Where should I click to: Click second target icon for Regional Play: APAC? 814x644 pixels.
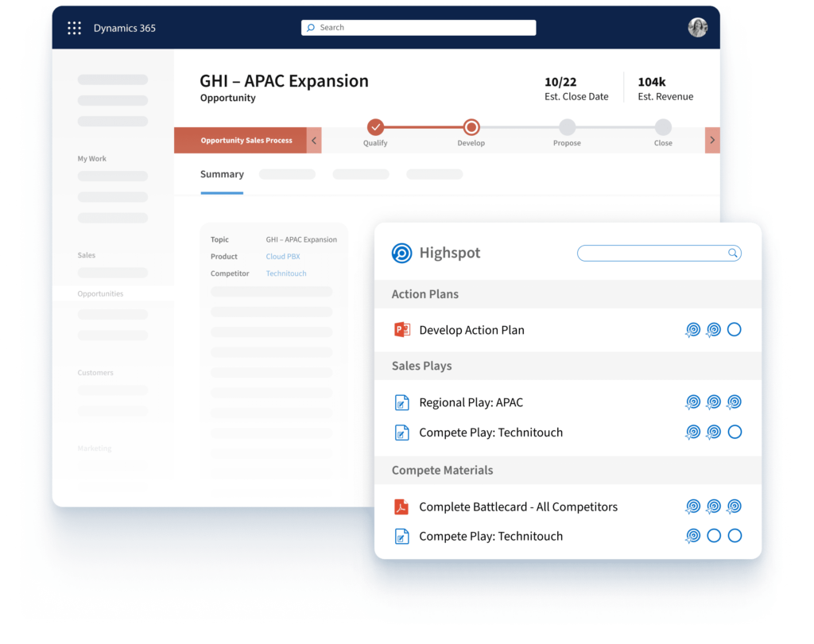tap(714, 402)
